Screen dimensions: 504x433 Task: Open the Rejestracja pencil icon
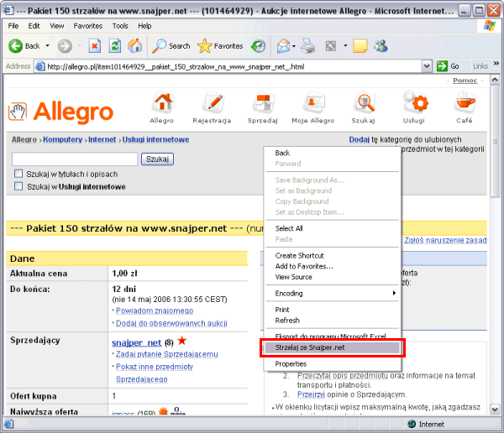[x=213, y=102]
